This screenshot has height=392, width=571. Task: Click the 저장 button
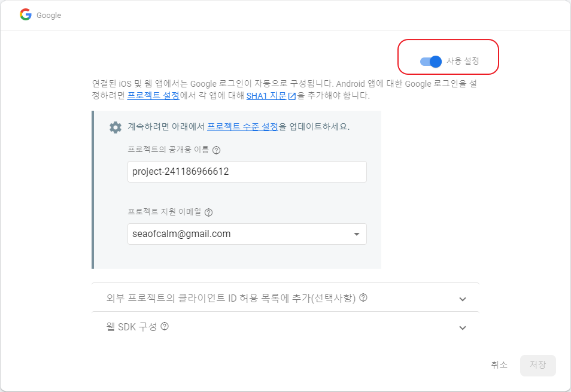[538, 365]
